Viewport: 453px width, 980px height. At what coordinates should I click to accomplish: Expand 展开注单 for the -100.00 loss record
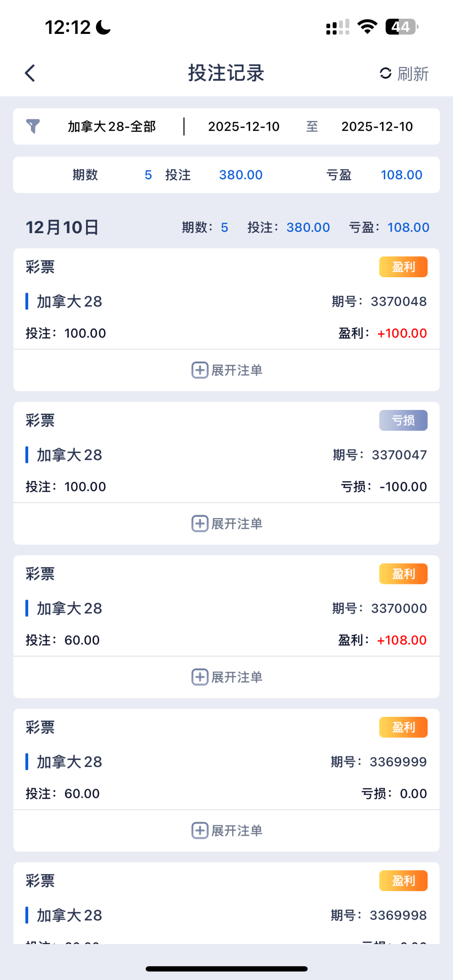237,523
